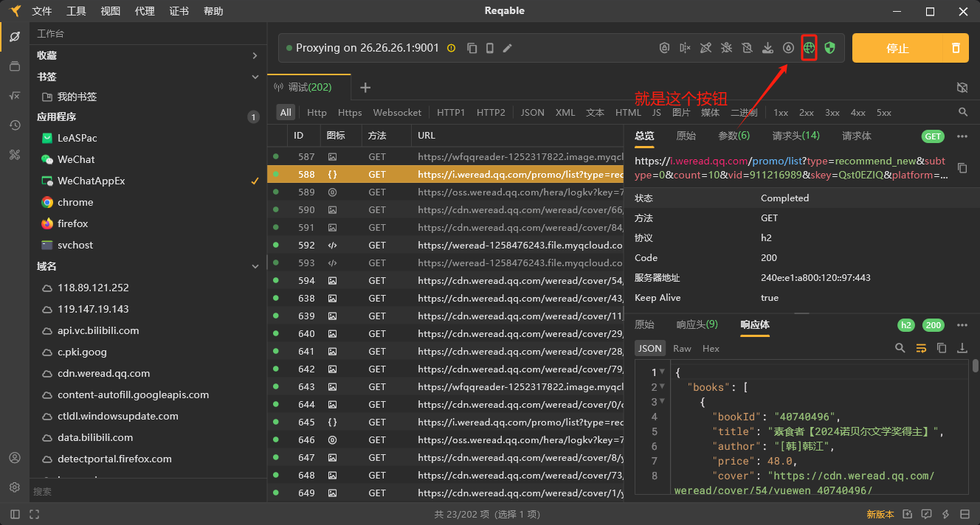This screenshot has width=980, height=525.
Task: Download icon in capture toolbar
Action: point(767,48)
